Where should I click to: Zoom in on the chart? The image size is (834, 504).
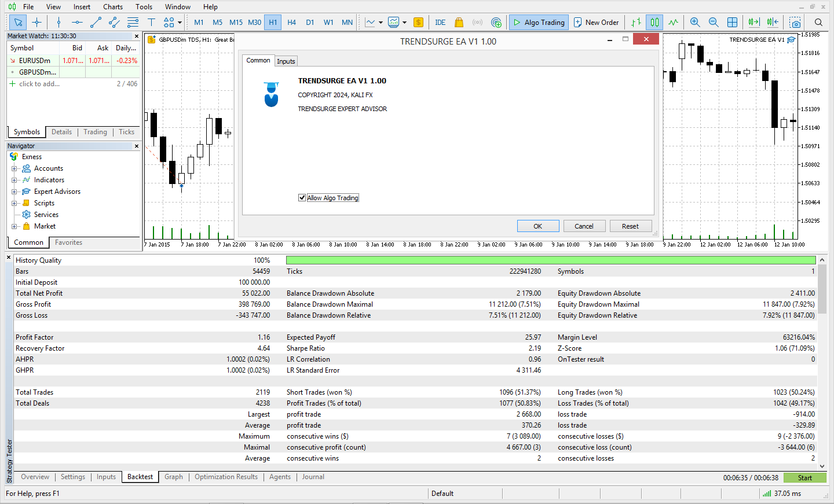[x=694, y=22]
